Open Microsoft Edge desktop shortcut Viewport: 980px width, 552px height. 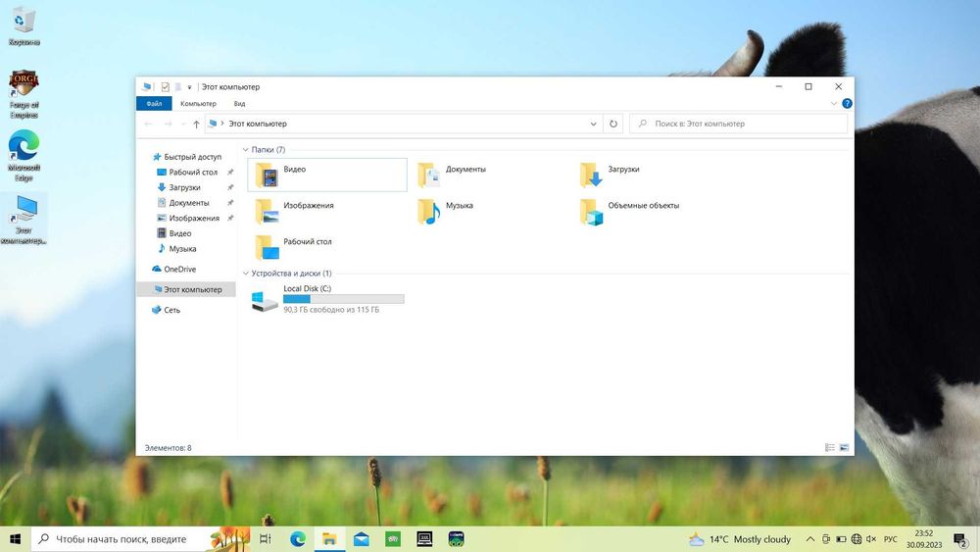[24, 156]
